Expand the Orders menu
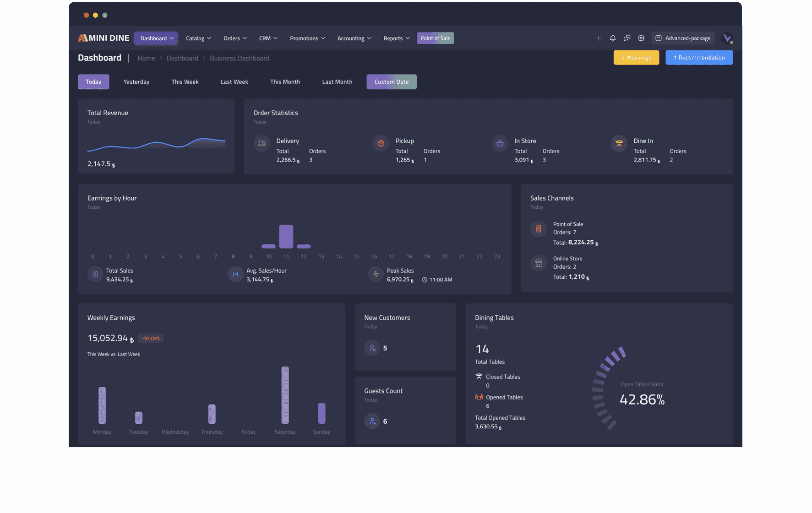Viewport: 812px width, 513px height. (235, 38)
